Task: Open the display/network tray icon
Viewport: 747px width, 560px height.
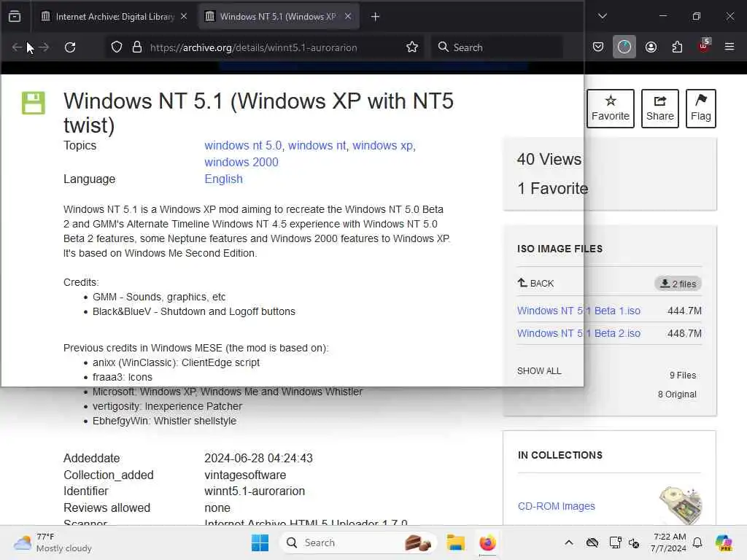Action: (x=615, y=542)
